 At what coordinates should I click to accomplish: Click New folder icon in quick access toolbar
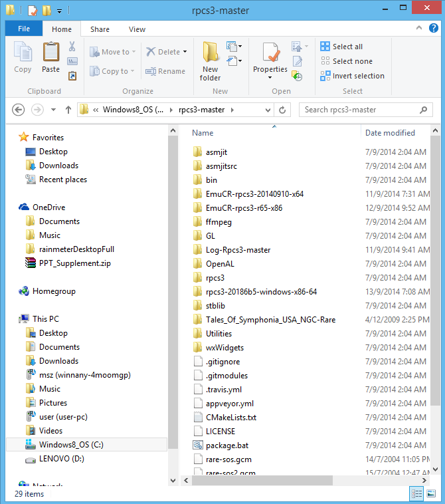point(47,10)
